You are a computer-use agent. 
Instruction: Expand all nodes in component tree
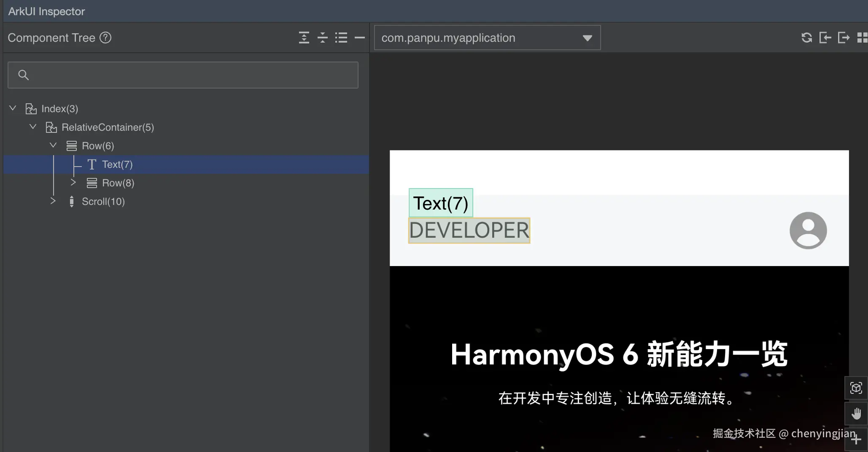pyautogui.click(x=304, y=38)
